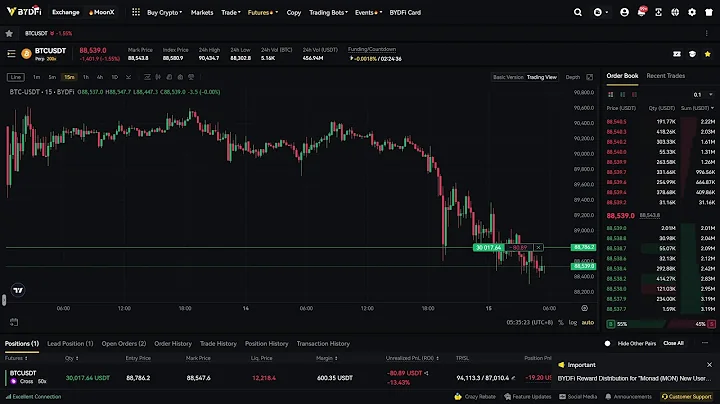
Task: Click the TradingView logo on chart
Action: coord(18,290)
